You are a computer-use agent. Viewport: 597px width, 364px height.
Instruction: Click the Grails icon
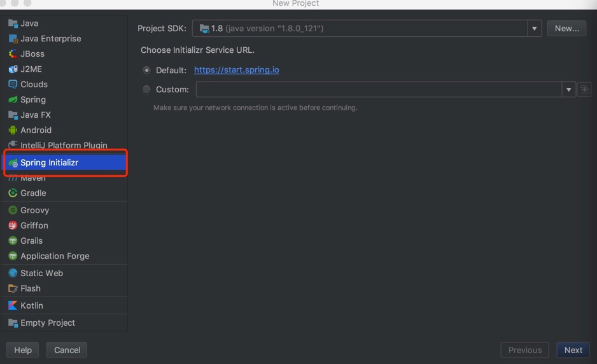click(x=13, y=241)
